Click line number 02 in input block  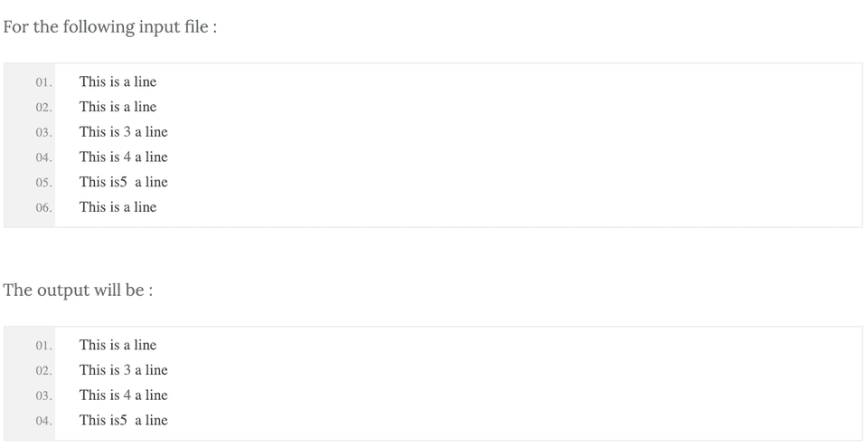(x=43, y=108)
